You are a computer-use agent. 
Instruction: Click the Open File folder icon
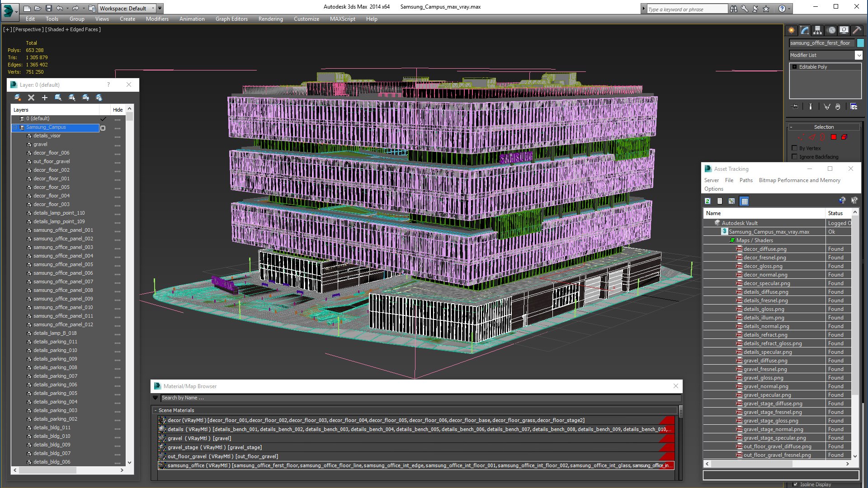(x=38, y=8)
